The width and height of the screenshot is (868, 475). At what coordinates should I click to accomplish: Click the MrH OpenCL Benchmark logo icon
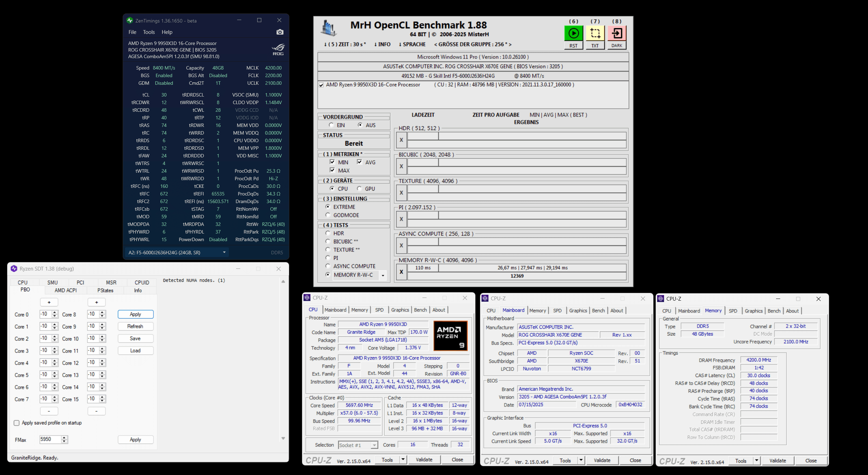tap(328, 28)
